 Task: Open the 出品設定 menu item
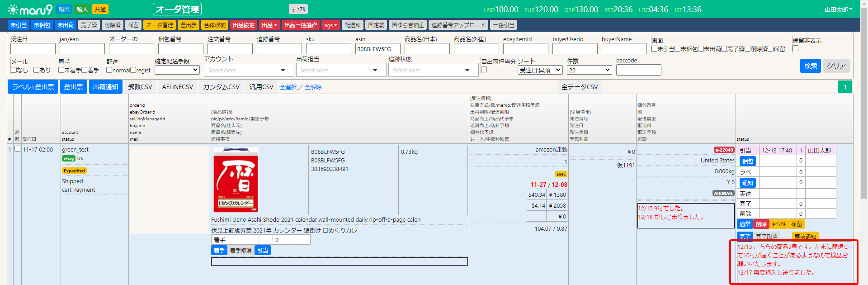click(x=244, y=25)
